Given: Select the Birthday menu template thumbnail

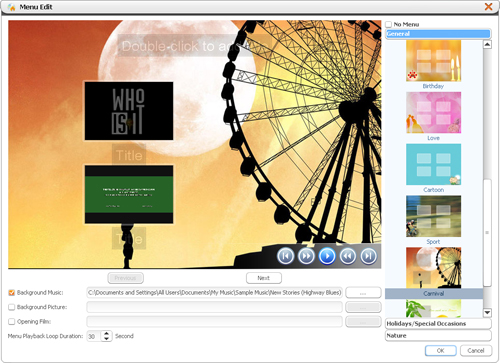Looking at the screenshot, I should (433, 61).
